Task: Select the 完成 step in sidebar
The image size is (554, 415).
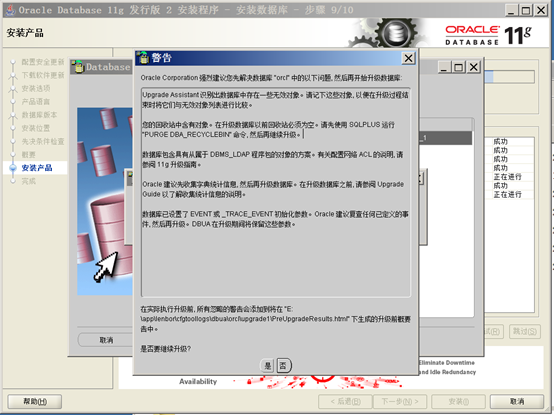Action: click(x=29, y=181)
